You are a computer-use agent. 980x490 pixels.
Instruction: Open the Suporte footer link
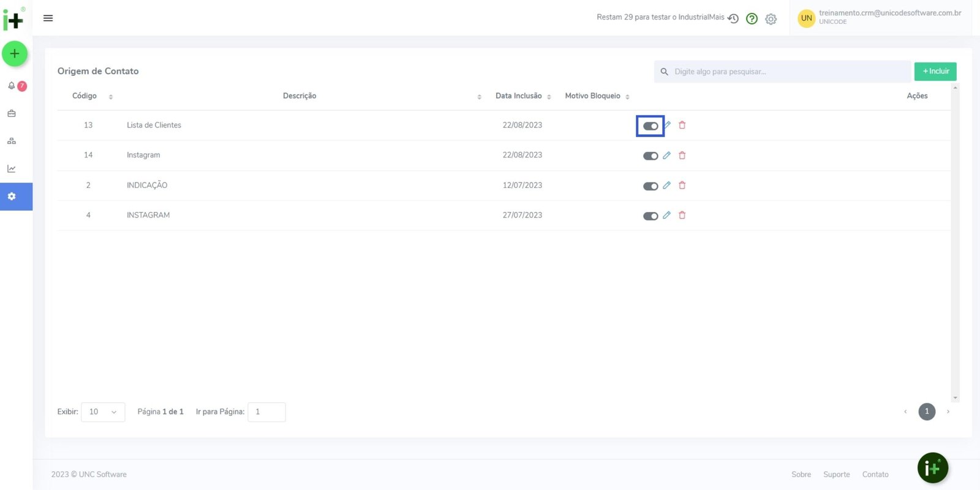[x=836, y=475]
